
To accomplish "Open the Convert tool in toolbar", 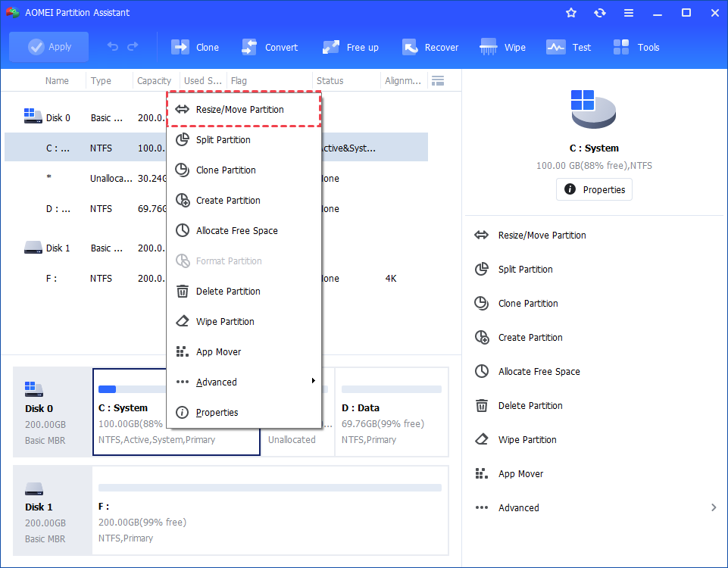I will [x=270, y=47].
